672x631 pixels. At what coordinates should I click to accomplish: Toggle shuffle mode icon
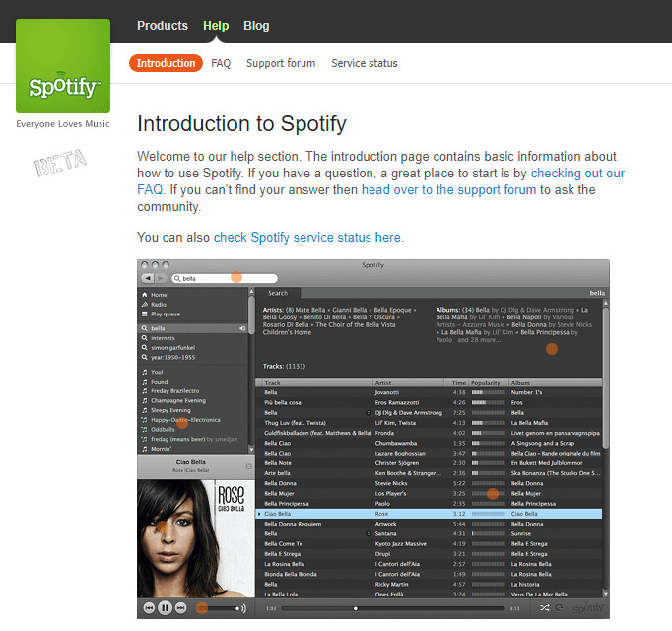click(544, 608)
